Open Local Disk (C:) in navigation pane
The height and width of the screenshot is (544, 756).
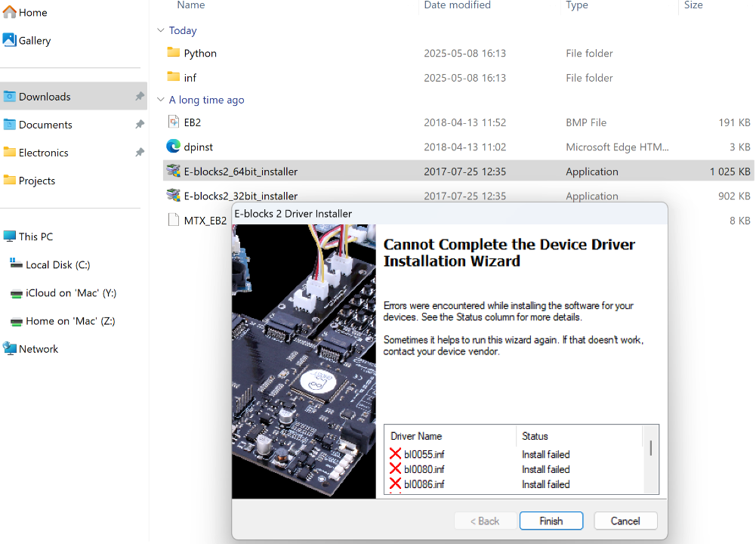point(58,264)
